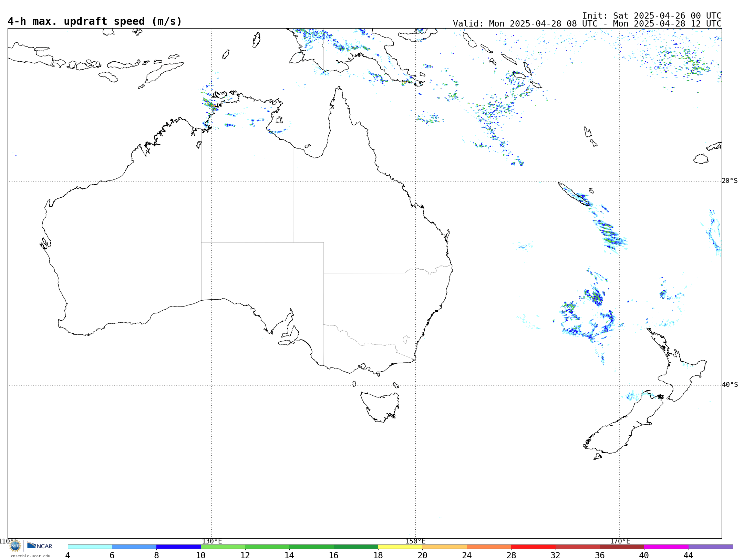Screen dimensions: 744x560
Task: Click the colorbar tick label '10'
Action: point(201,556)
